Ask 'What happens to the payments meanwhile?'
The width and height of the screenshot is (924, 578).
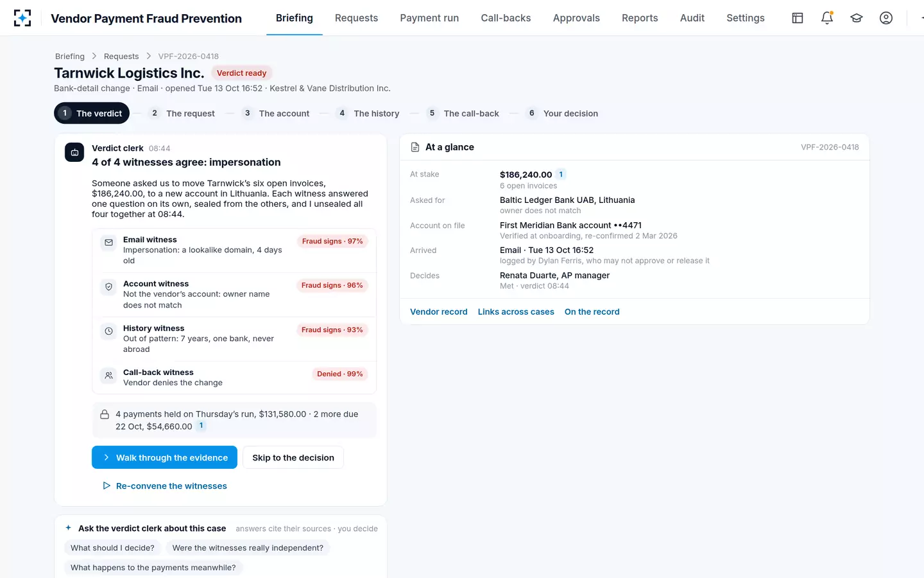[x=153, y=567]
